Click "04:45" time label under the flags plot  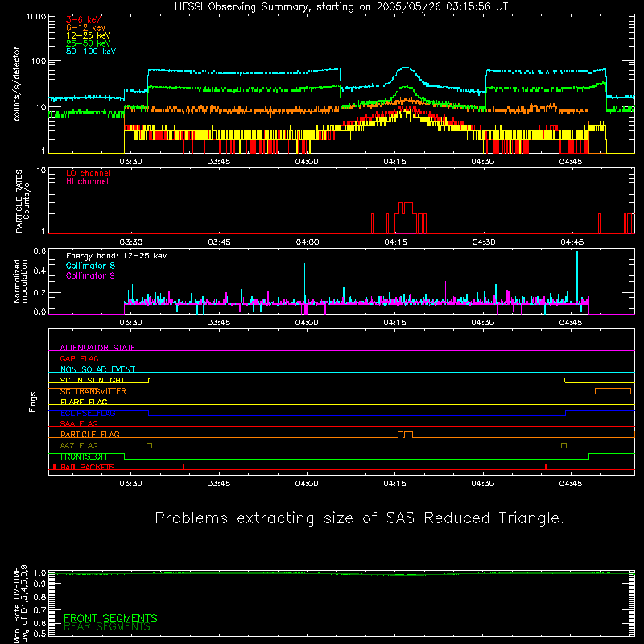pos(571,484)
